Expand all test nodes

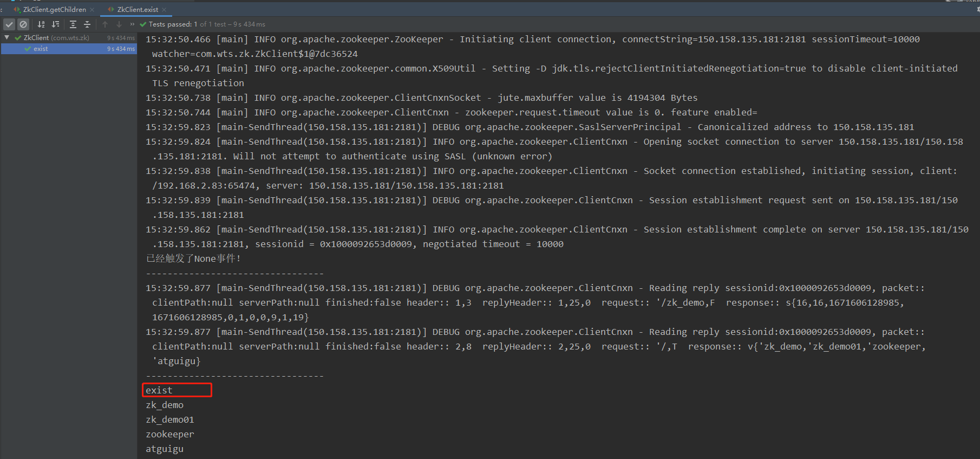click(73, 24)
